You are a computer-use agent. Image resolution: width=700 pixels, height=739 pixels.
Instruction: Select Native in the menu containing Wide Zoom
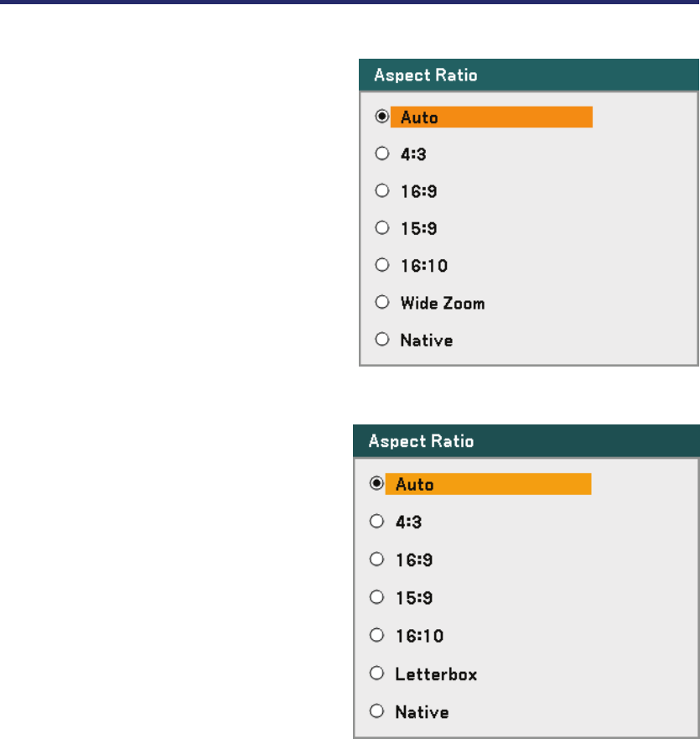(382, 340)
